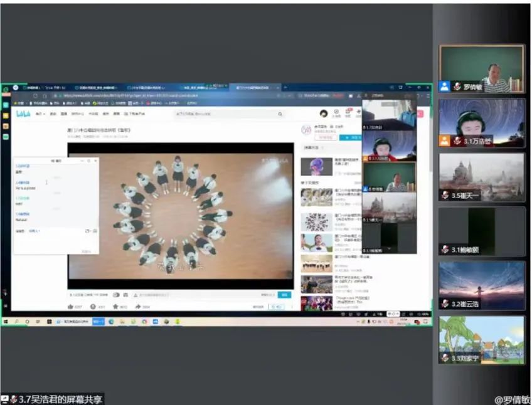The width and height of the screenshot is (532, 405).
Task: Click the like thumbs-up icon below the video
Action: [70, 307]
